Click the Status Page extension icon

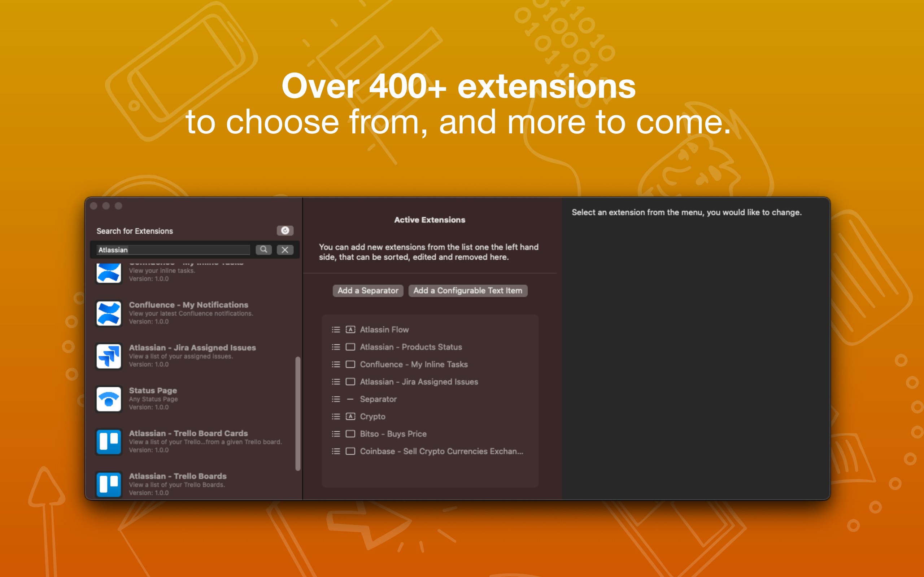pyautogui.click(x=109, y=399)
